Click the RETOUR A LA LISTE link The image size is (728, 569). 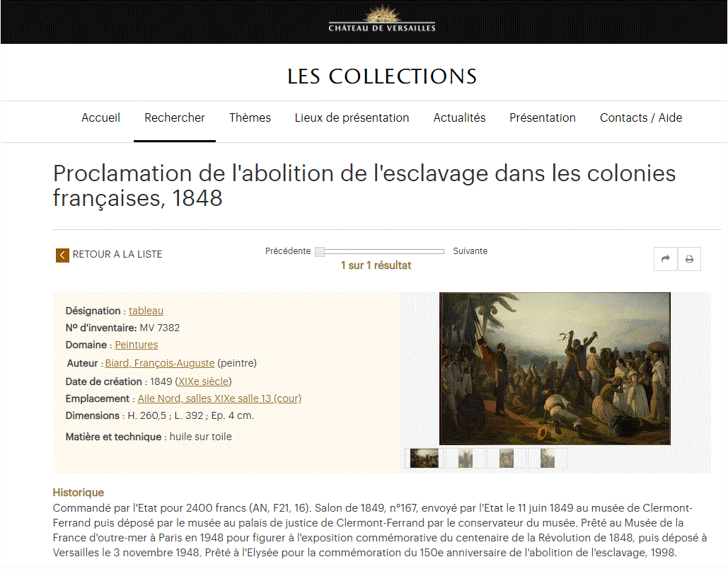pos(117,255)
